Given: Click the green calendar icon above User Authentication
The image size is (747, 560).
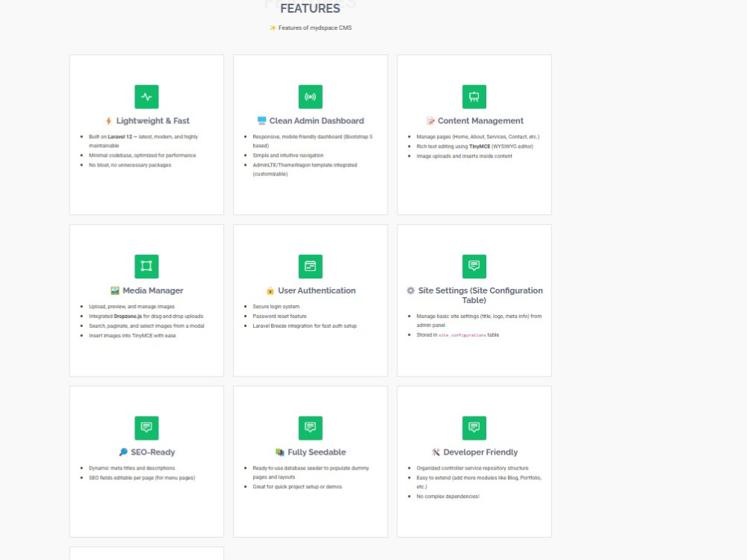Looking at the screenshot, I should tap(310, 267).
